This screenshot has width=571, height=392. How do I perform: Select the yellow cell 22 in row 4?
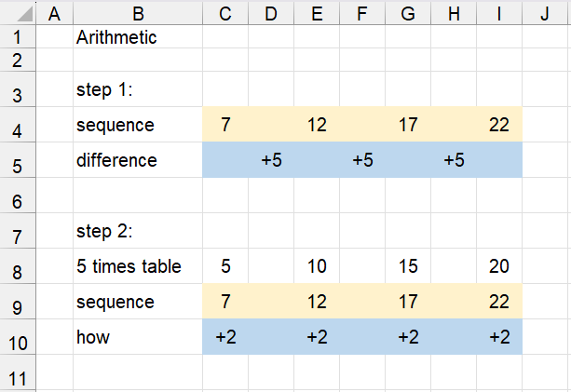[499, 125]
